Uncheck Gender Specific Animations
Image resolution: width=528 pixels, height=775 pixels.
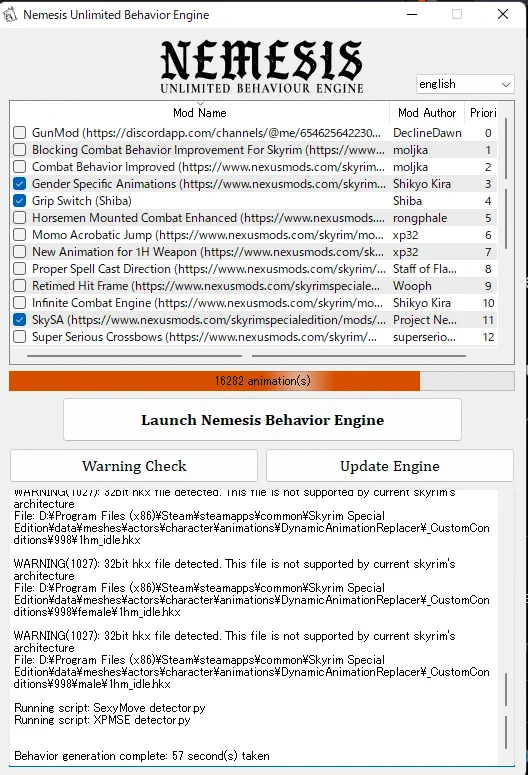click(x=19, y=183)
